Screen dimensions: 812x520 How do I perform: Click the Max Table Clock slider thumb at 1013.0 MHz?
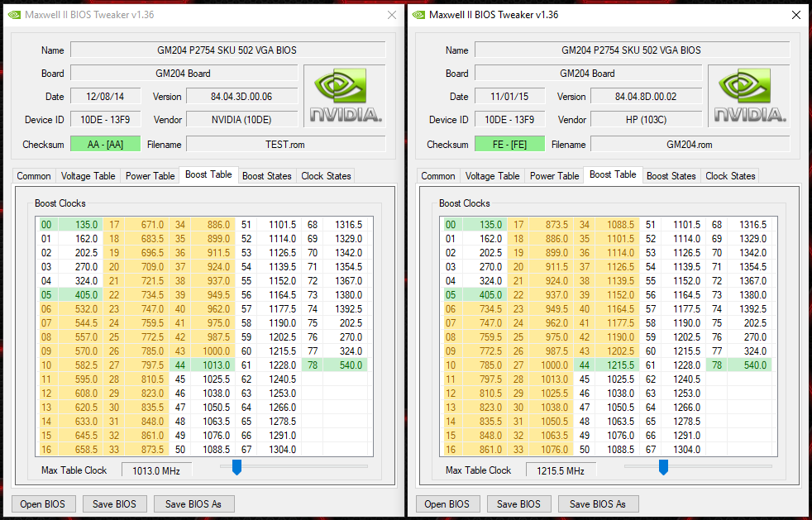tap(236, 467)
